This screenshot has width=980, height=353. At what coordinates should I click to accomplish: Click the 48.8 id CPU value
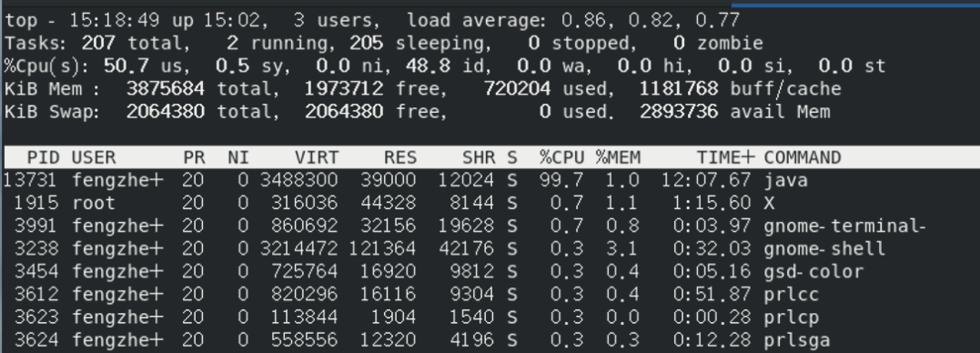click(x=429, y=66)
